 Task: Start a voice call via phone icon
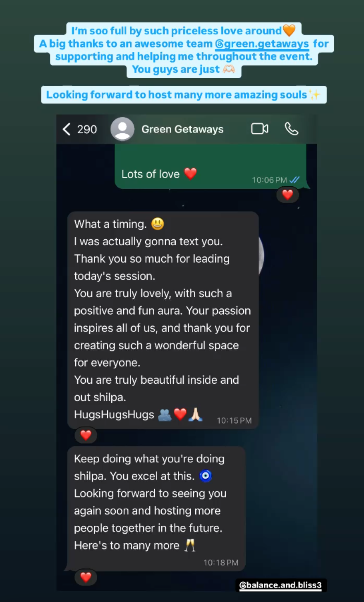[292, 129]
